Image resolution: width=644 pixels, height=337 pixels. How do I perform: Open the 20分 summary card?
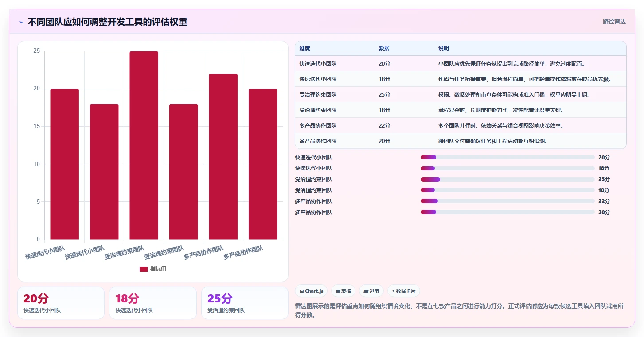click(x=61, y=303)
